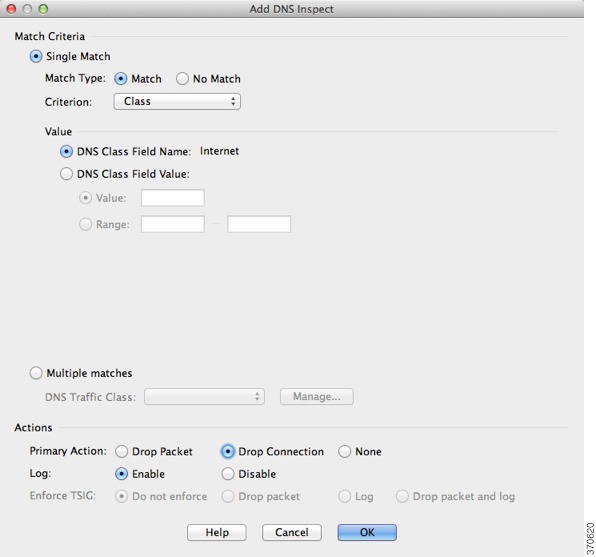This screenshot has width=596, height=557.
Task: Select the Match type radio button
Action: click(120, 79)
